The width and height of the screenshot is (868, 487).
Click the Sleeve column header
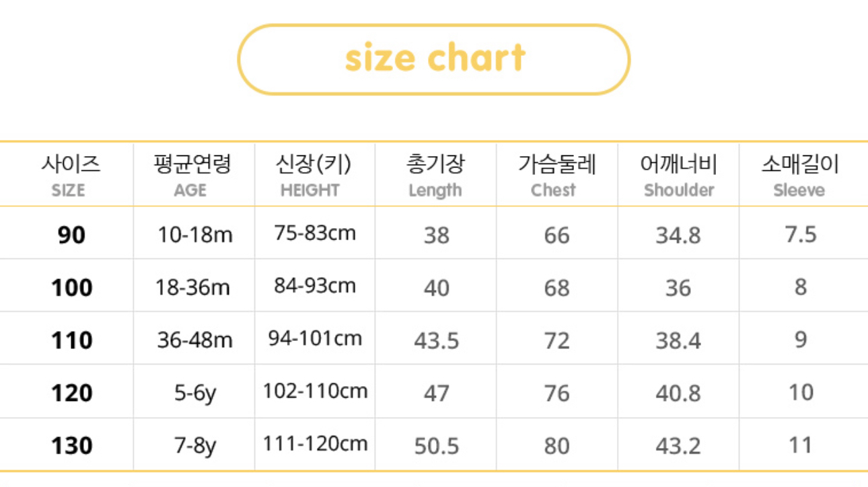click(x=799, y=175)
